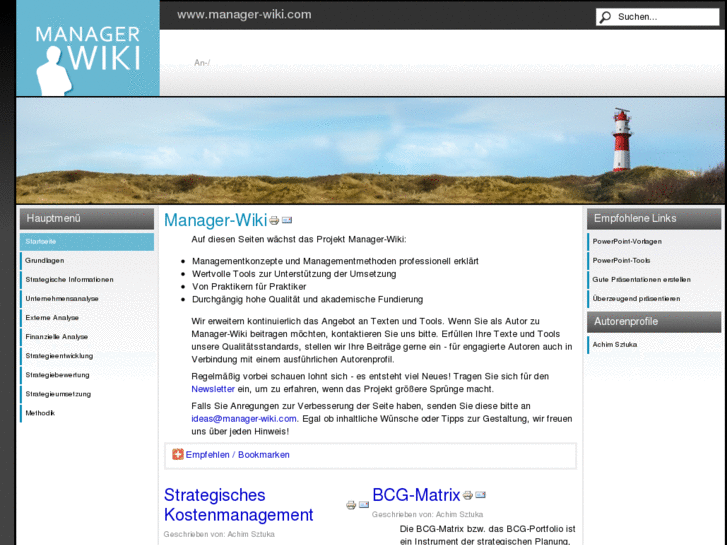Open Methodik menu item

87,413
